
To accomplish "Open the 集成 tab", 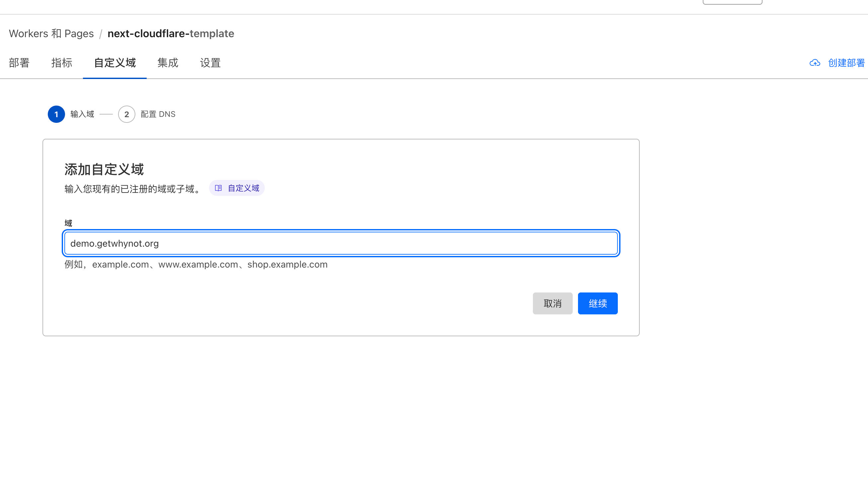I will coord(168,63).
